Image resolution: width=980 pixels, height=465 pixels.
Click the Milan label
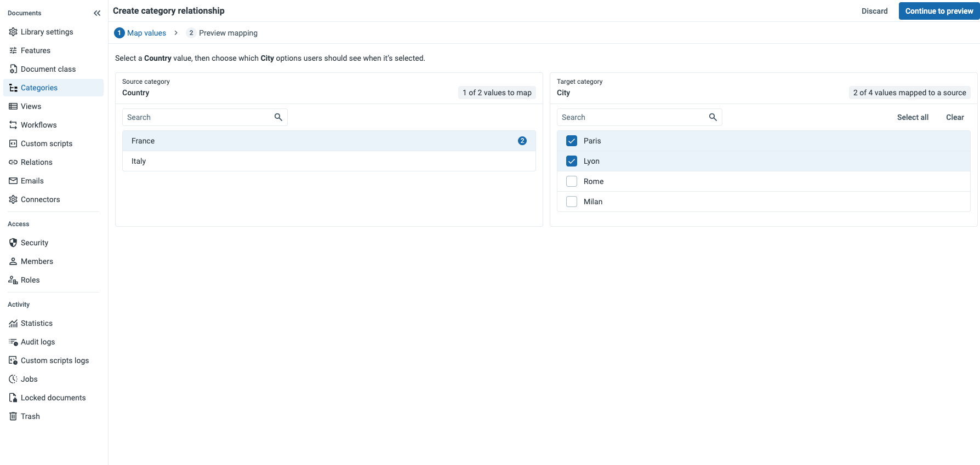(x=593, y=202)
